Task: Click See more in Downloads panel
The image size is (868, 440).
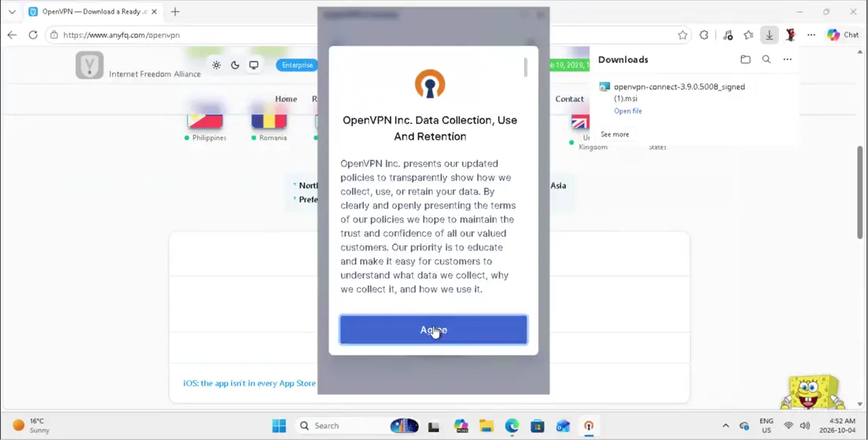Action: tap(615, 134)
